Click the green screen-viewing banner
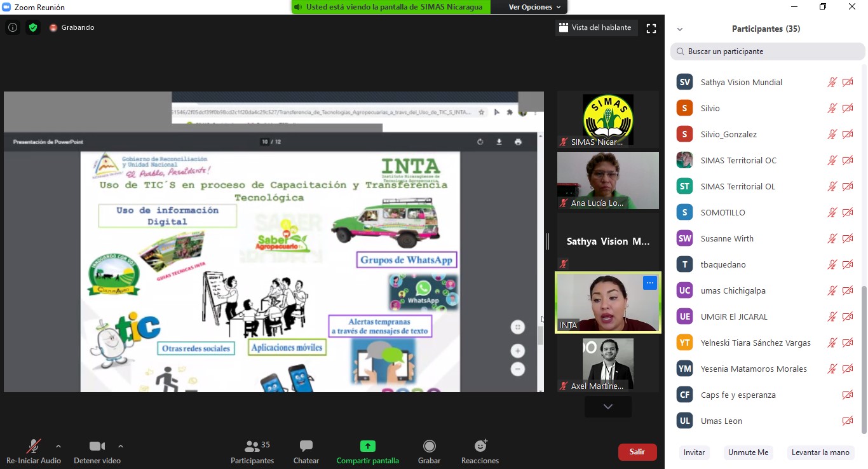 point(391,7)
